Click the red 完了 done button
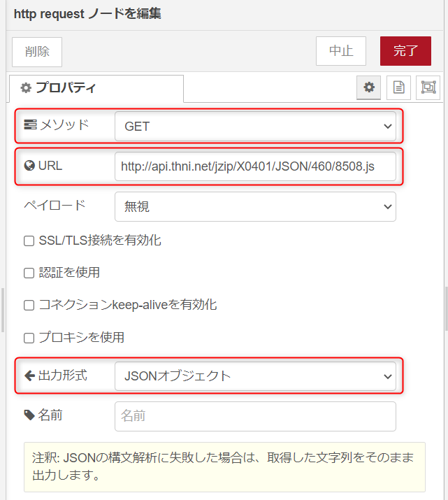This screenshot has width=448, height=500. click(x=405, y=51)
